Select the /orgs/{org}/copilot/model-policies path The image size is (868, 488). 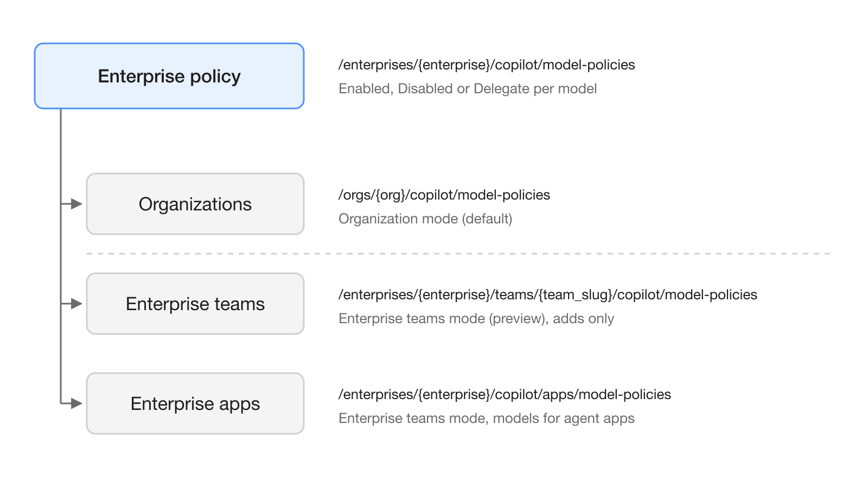point(444,195)
